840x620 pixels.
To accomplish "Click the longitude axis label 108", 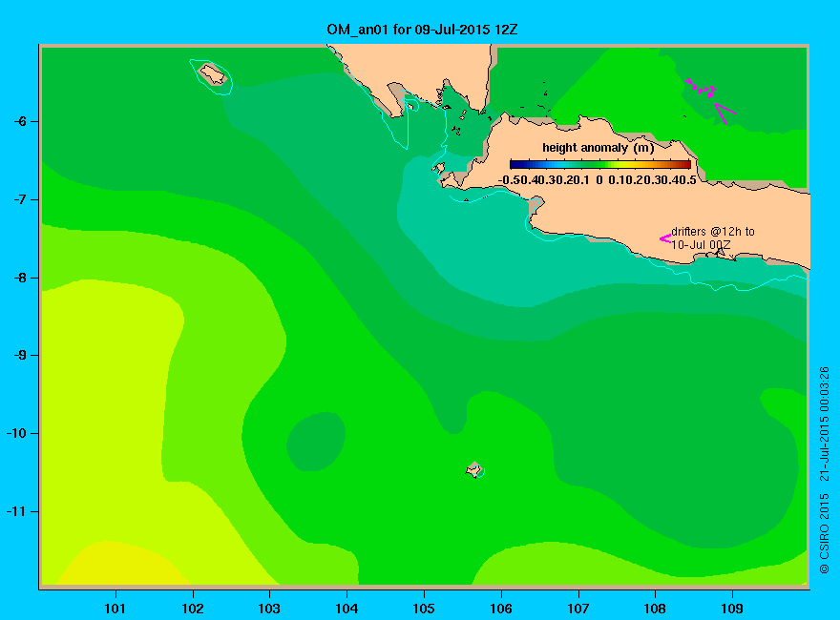I will click(x=655, y=609).
